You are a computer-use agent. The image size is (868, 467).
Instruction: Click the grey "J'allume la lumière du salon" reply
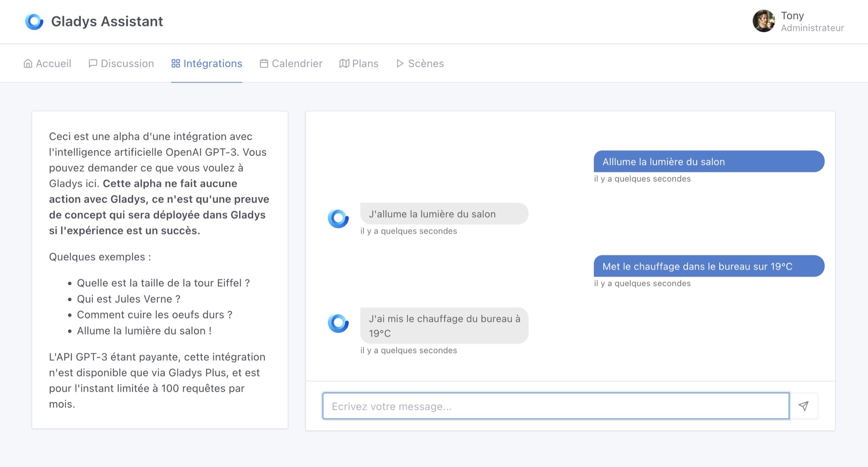tap(444, 214)
